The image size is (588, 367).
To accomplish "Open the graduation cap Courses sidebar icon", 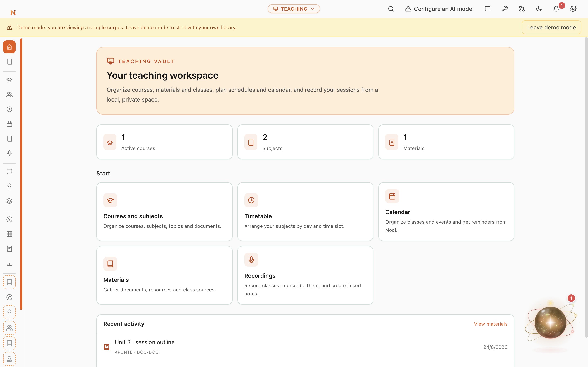I will pyautogui.click(x=9, y=80).
